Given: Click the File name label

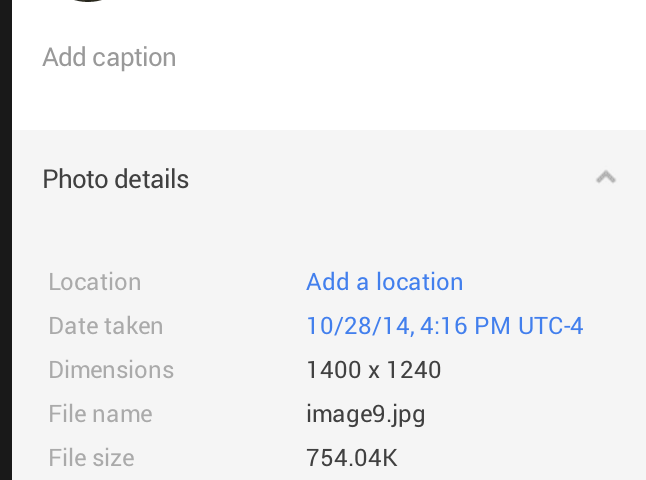Looking at the screenshot, I should 101,414.
